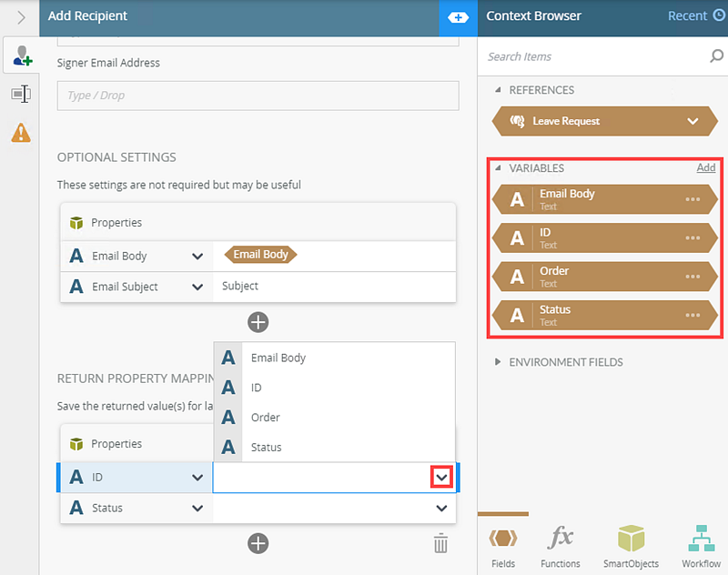This screenshot has width=728, height=575.
Task: Open Order variable options ellipsis
Action: pos(693,277)
